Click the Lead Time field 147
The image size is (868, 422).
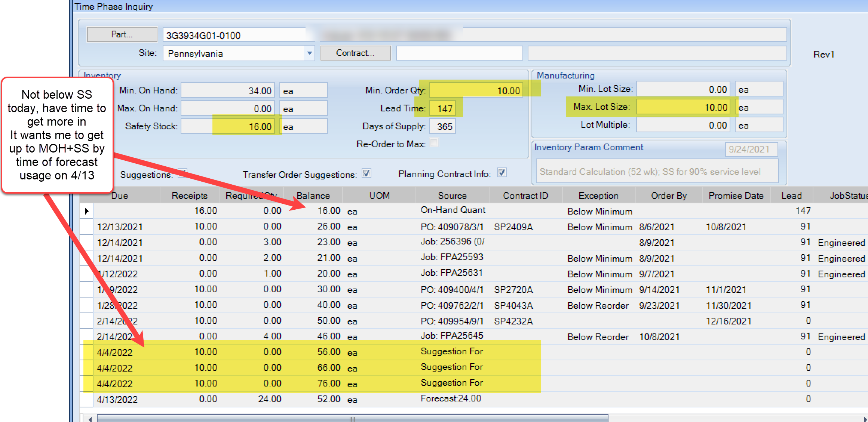coord(442,108)
